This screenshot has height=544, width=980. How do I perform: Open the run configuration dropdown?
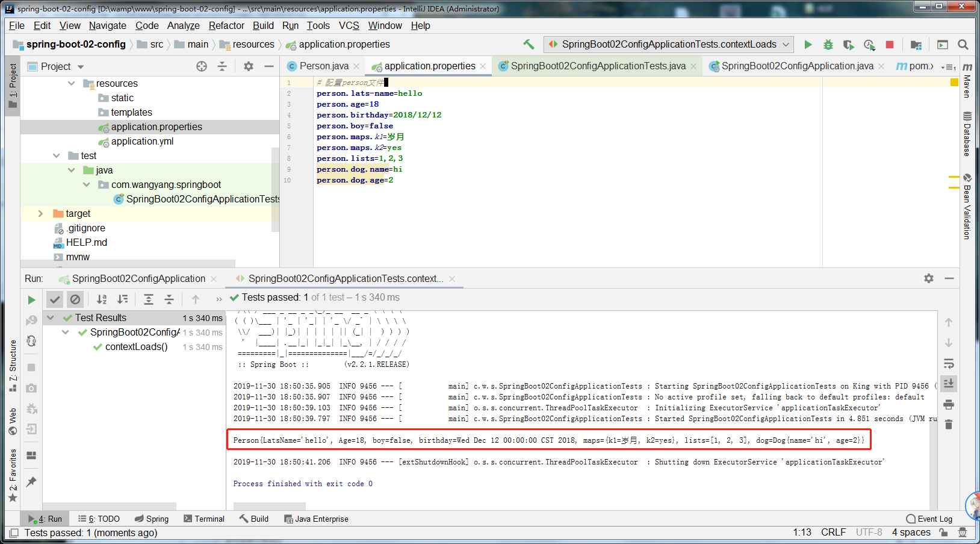tap(669, 45)
